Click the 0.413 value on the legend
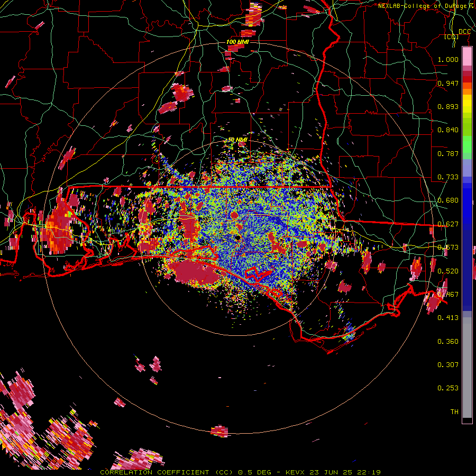 pos(448,318)
